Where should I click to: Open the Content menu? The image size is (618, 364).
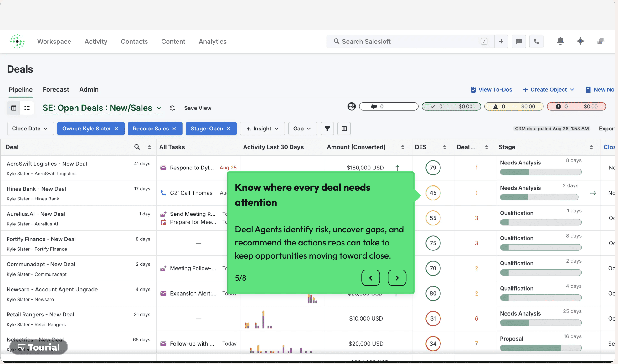point(173,41)
